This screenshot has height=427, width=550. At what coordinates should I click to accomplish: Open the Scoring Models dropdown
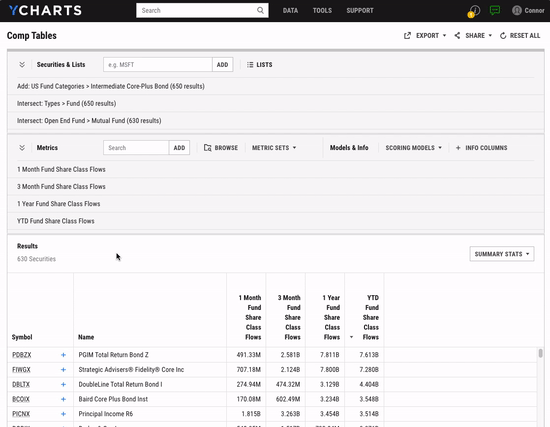click(413, 148)
